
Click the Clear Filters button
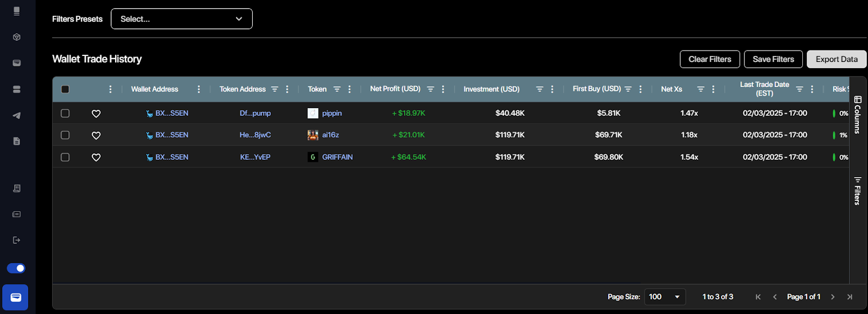(x=710, y=59)
